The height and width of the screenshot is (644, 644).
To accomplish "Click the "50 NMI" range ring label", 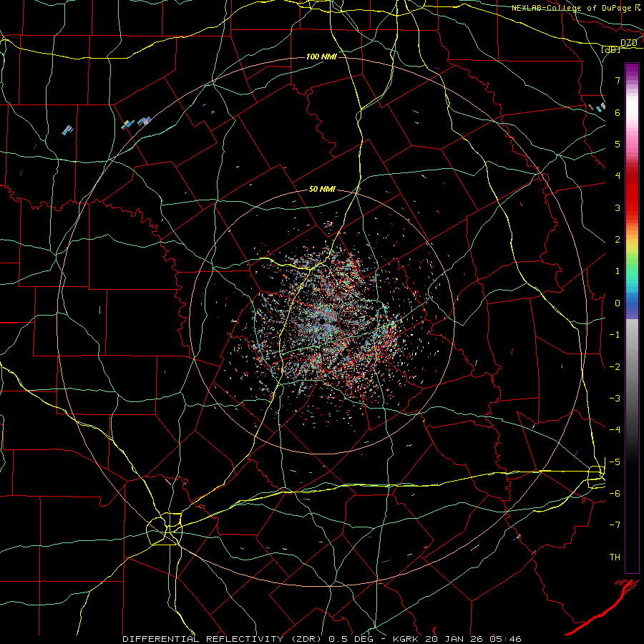I will [323, 190].
